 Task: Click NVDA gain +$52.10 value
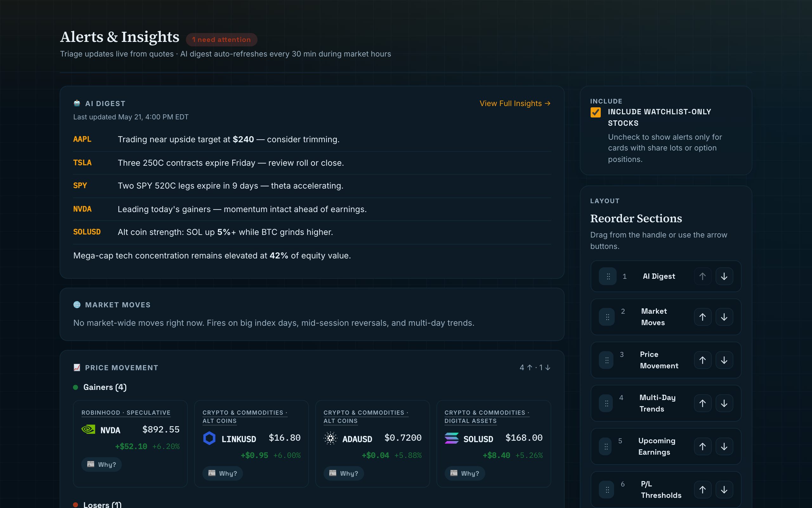click(131, 446)
